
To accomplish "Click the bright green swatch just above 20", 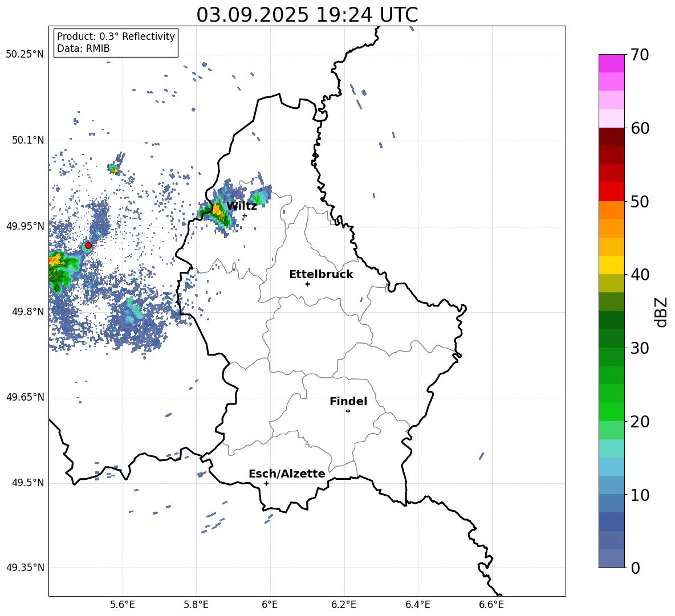I will tap(612, 411).
